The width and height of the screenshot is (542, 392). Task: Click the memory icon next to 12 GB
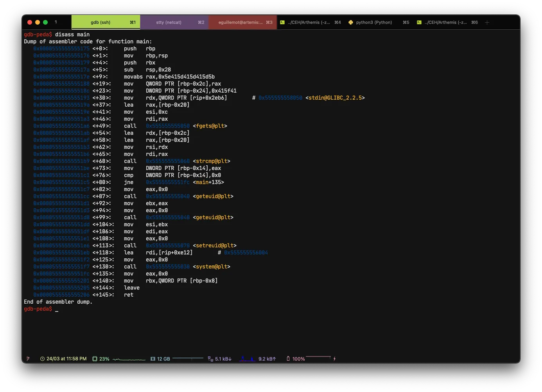click(153, 359)
